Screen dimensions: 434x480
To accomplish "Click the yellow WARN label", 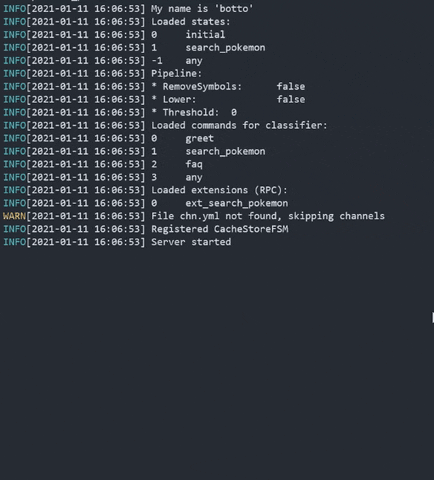I will pos(14,216).
